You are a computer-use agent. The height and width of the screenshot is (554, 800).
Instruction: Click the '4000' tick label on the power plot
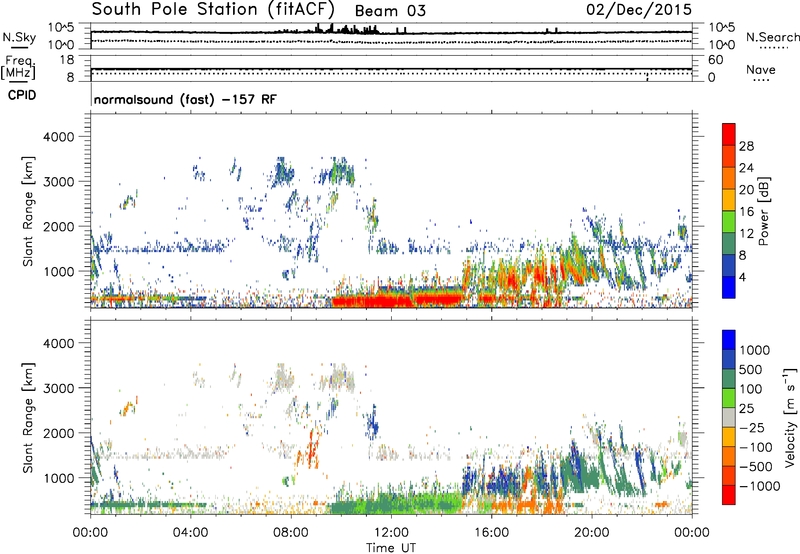pyautogui.click(x=58, y=137)
